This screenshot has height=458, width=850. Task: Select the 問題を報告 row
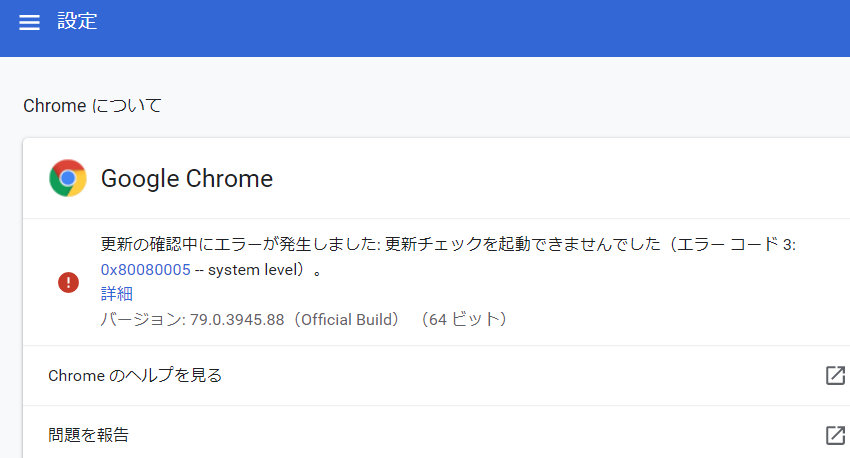[x=88, y=435]
